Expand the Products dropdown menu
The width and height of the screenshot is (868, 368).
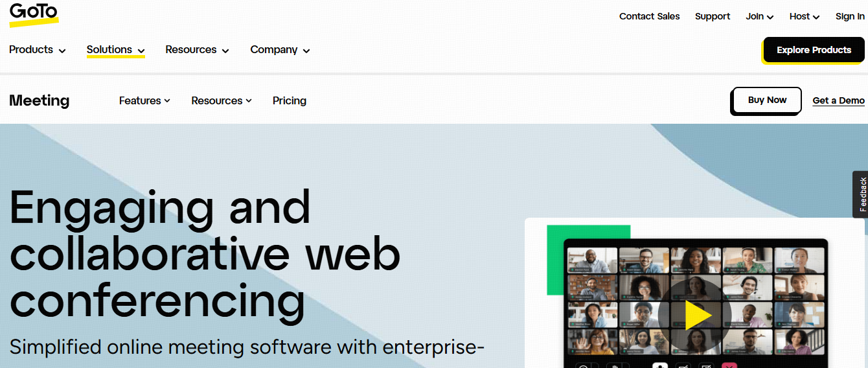click(37, 50)
